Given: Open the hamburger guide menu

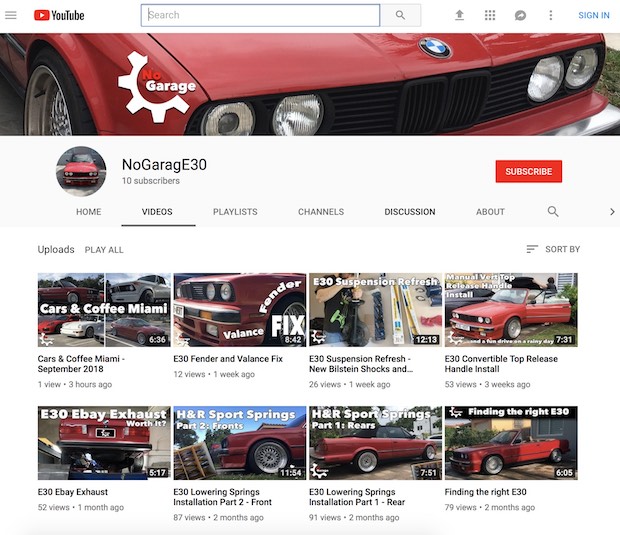Looking at the screenshot, I should click(x=11, y=15).
